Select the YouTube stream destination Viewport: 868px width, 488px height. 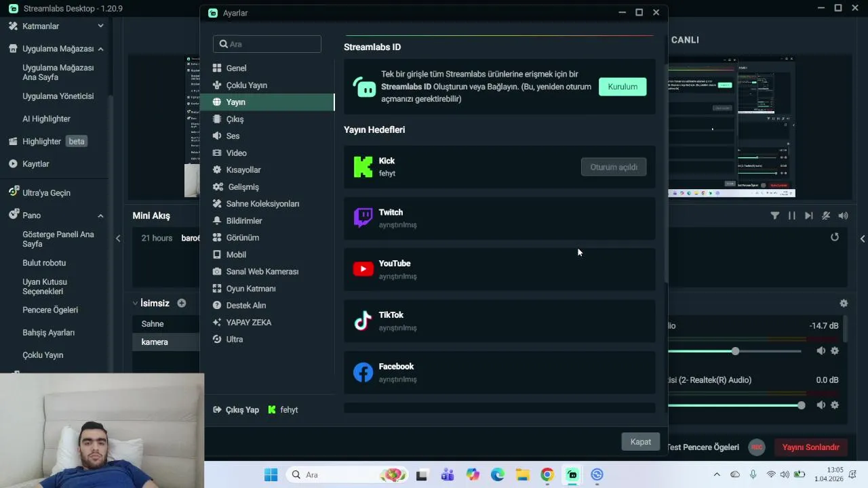[x=500, y=269]
